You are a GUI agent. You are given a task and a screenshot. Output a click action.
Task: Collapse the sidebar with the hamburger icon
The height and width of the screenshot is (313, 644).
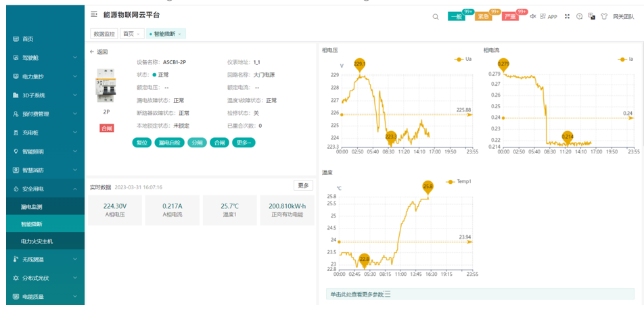94,15
